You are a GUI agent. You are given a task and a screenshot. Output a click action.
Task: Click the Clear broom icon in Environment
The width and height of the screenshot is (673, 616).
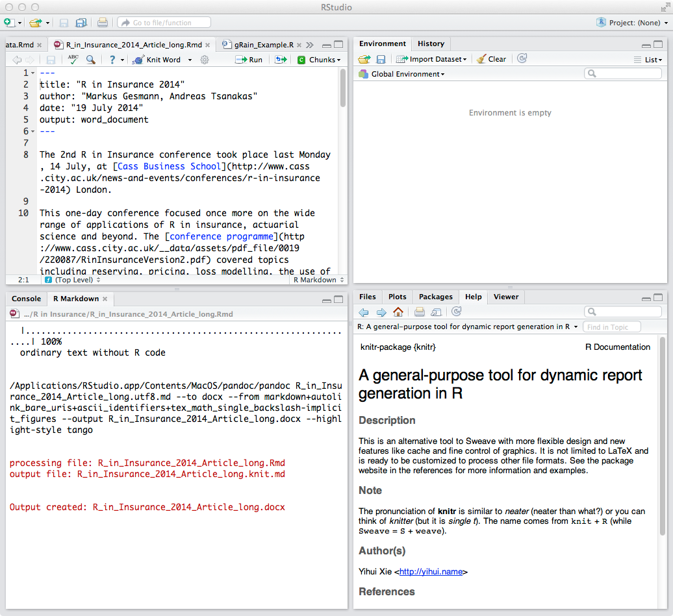(481, 59)
